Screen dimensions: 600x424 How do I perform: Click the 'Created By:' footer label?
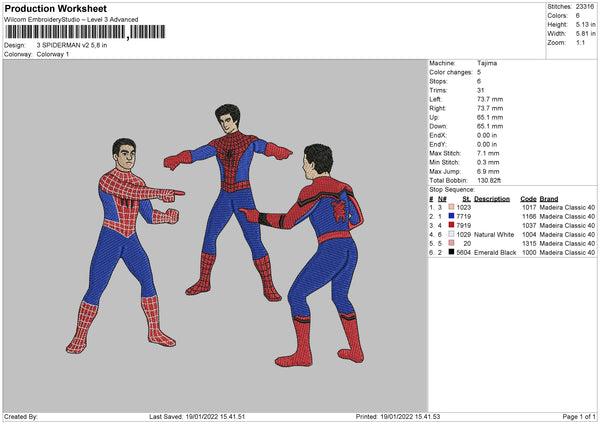click(x=21, y=417)
